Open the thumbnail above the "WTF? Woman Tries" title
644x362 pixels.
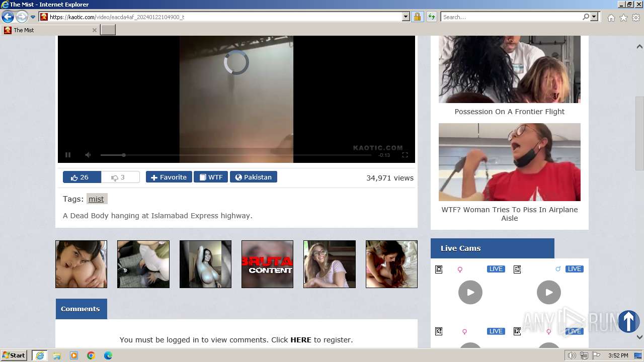(510, 162)
